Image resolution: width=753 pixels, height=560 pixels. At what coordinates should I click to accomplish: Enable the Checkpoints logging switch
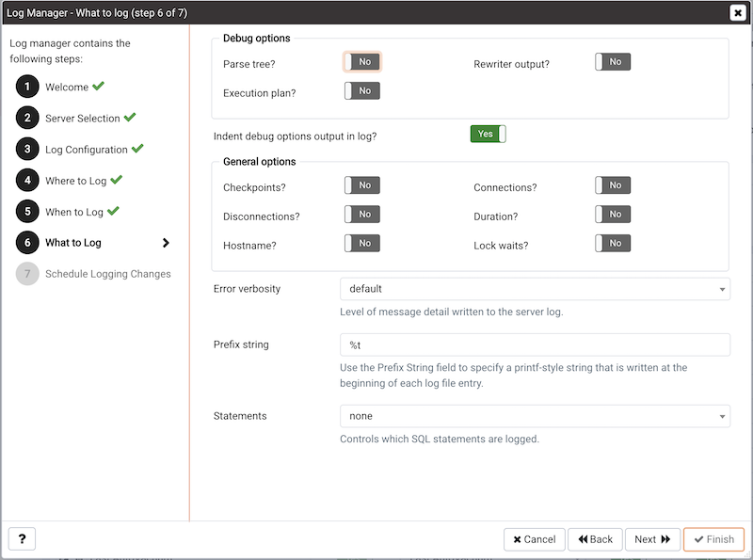(362, 185)
